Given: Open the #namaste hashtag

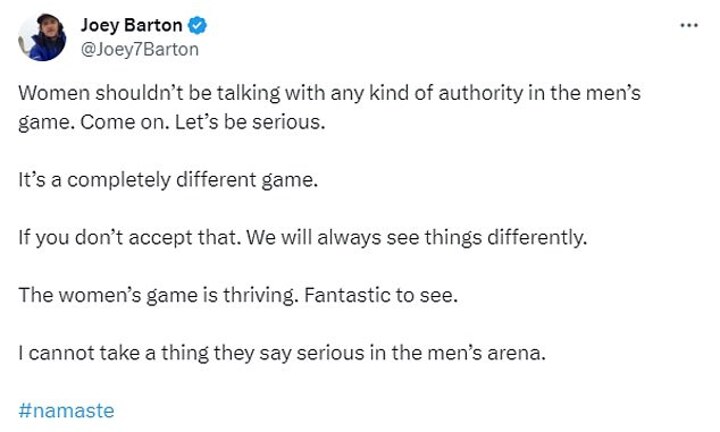Looking at the screenshot, I should pyautogui.click(x=67, y=410).
